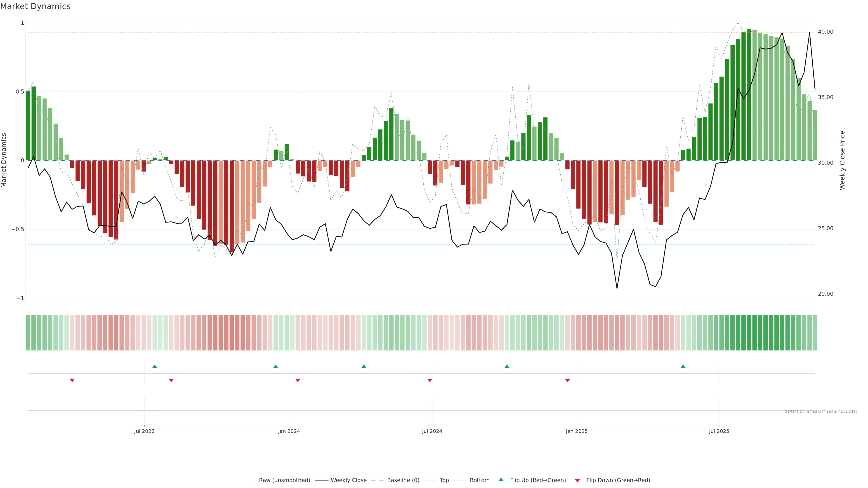Click the source: sharemaestro.com text
The width and height of the screenshot is (868, 488).
point(821,411)
